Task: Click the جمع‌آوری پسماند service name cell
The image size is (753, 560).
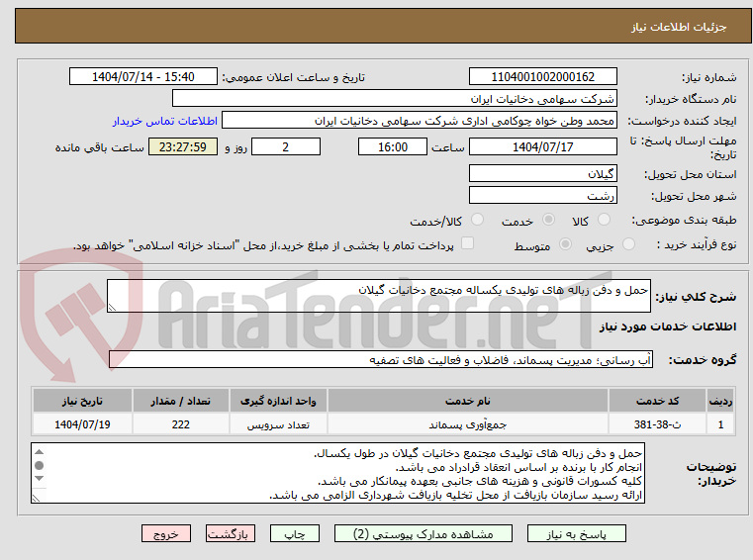Action: pos(468,424)
